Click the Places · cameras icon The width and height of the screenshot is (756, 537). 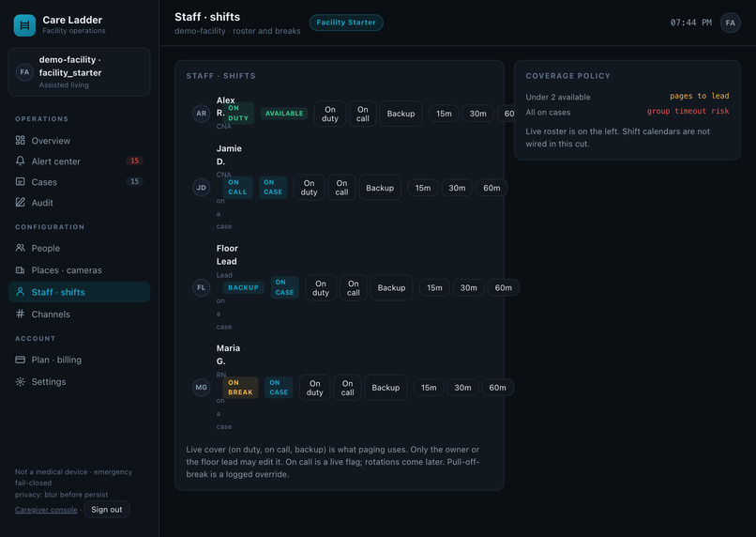[x=21, y=270]
